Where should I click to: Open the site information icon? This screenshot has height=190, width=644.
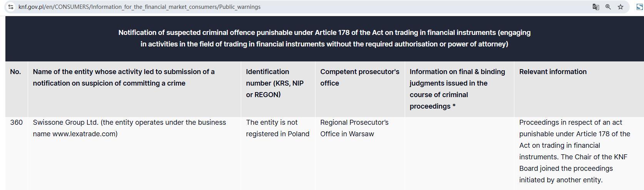(11, 7)
